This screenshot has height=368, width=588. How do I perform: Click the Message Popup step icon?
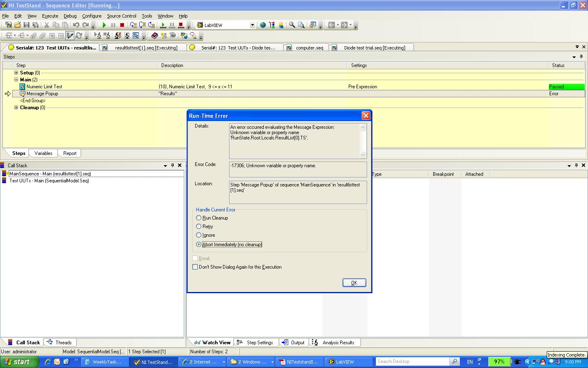(x=22, y=94)
